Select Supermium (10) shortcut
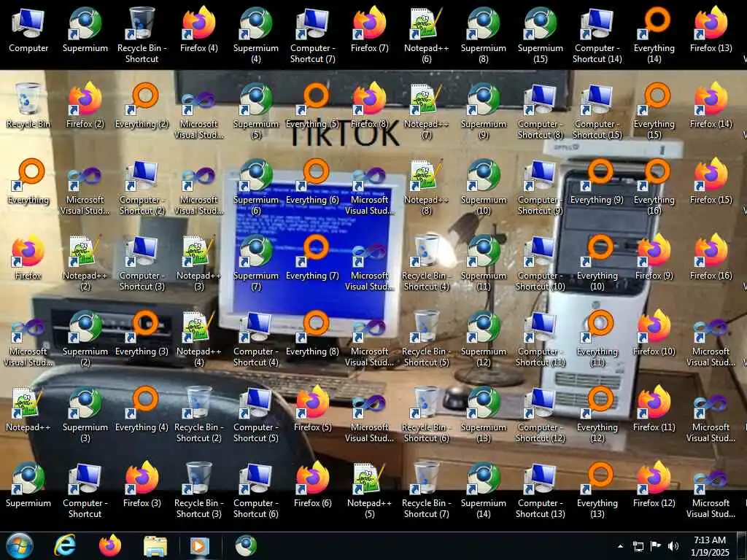Viewport: 747px width, 560px height. (x=484, y=187)
